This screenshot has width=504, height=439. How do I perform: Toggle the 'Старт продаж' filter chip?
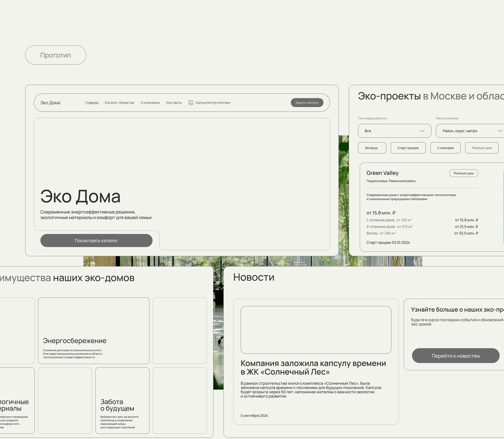(408, 148)
